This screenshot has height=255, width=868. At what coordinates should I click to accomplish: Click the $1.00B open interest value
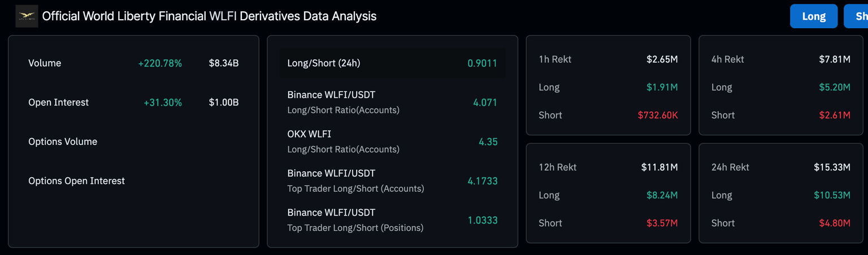pos(224,103)
